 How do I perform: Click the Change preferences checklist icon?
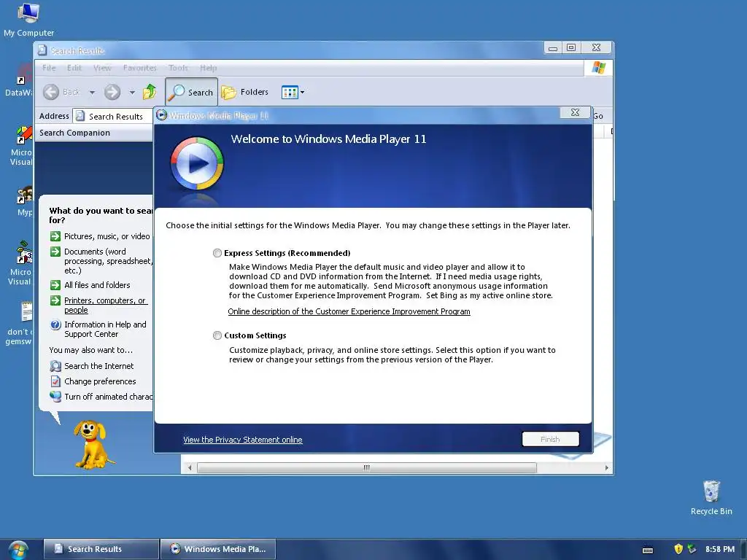click(x=55, y=381)
